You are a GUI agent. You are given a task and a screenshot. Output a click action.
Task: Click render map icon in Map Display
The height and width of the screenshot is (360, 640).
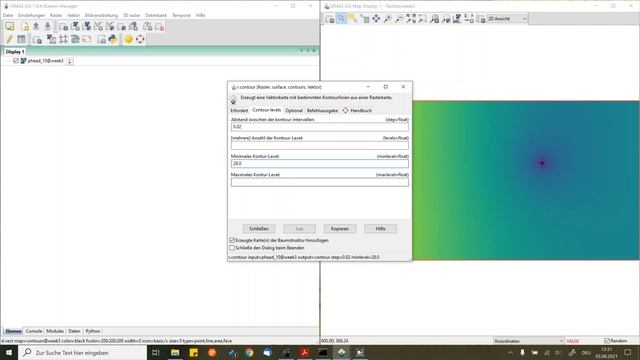329,19
